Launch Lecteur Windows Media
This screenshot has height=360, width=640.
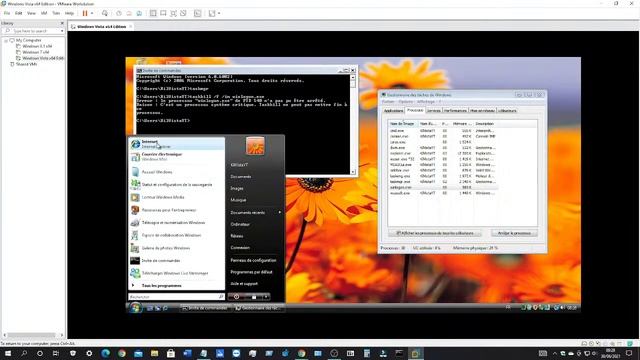(x=177, y=197)
